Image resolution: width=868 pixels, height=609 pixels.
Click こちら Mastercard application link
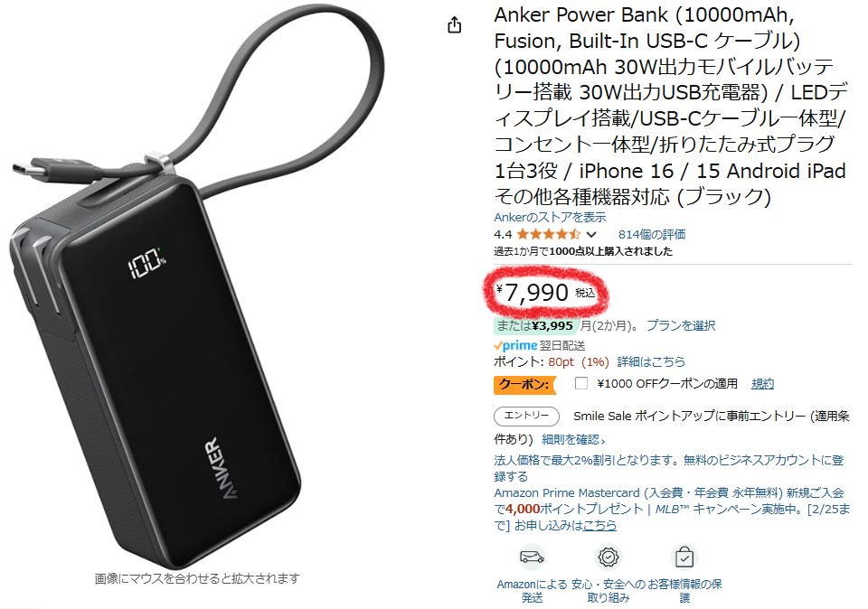(599, 526)
